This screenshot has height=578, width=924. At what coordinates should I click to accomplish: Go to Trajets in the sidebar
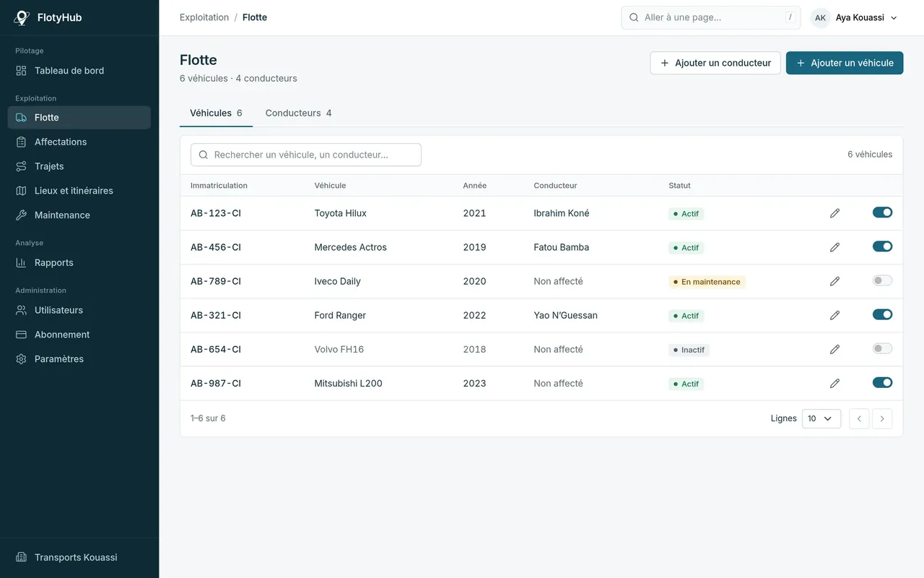[79, 166]
